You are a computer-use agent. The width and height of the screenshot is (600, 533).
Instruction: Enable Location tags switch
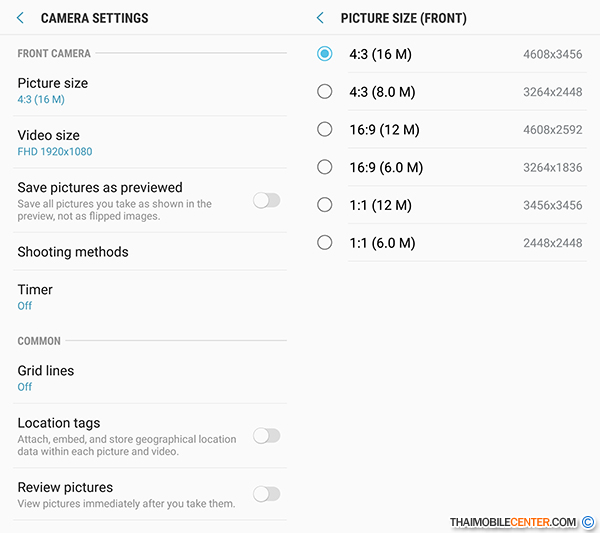[x=267, y=436]
